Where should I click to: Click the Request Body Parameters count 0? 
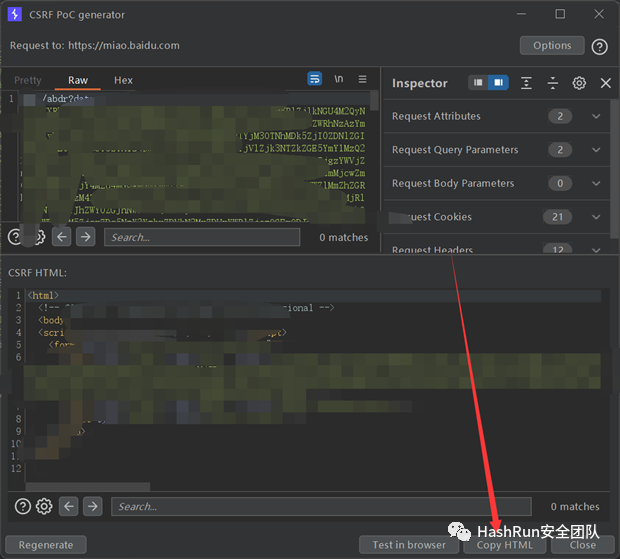560,183
